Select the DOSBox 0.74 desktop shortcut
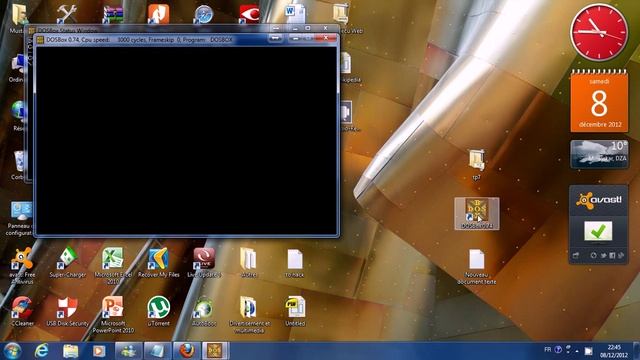 pyautogui.click(x=477, y=213)
